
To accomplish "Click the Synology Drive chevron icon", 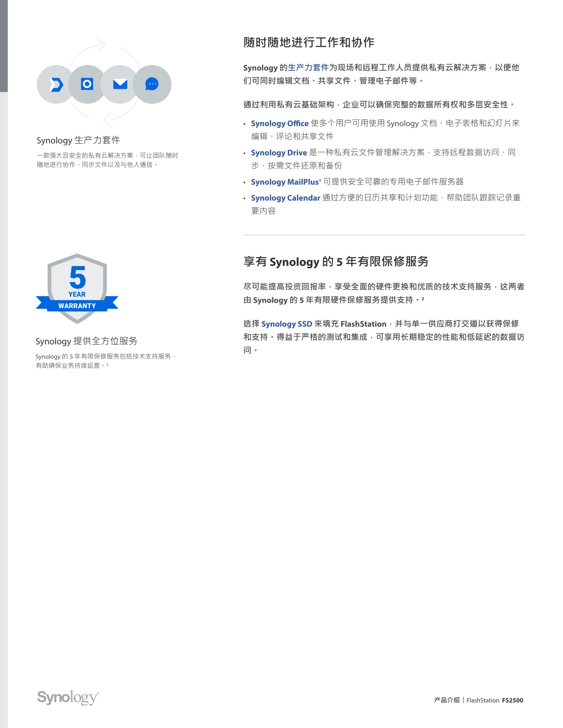I will (56, 84).
